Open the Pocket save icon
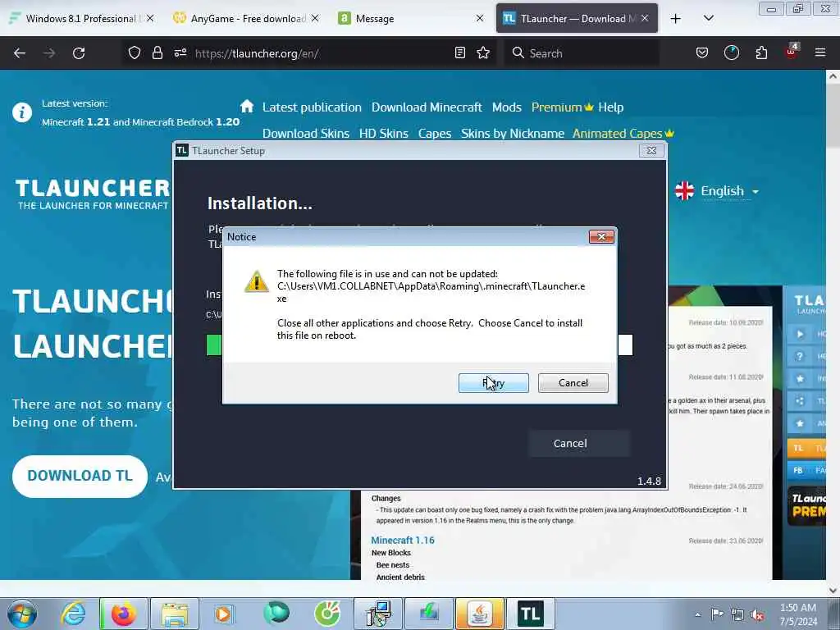The width and height of the screenshot is (840, 630). tap(702, 53)
